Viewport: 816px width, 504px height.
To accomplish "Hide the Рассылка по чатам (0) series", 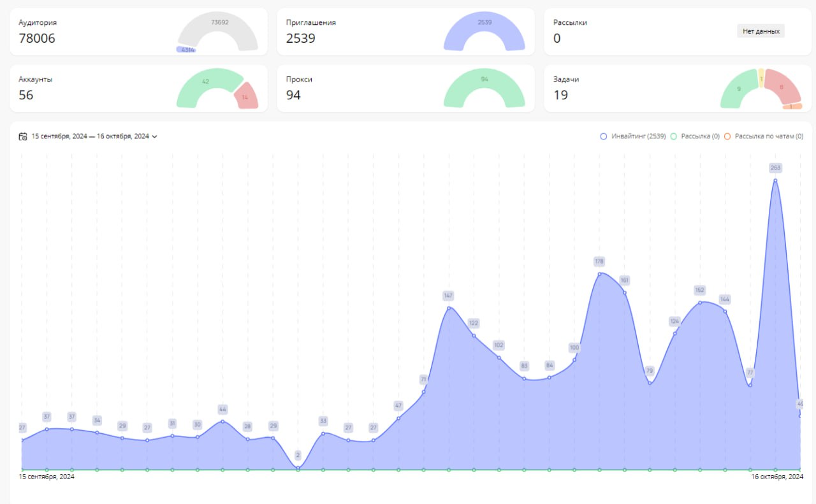I will pyautogui.click(x=764, y=136).
